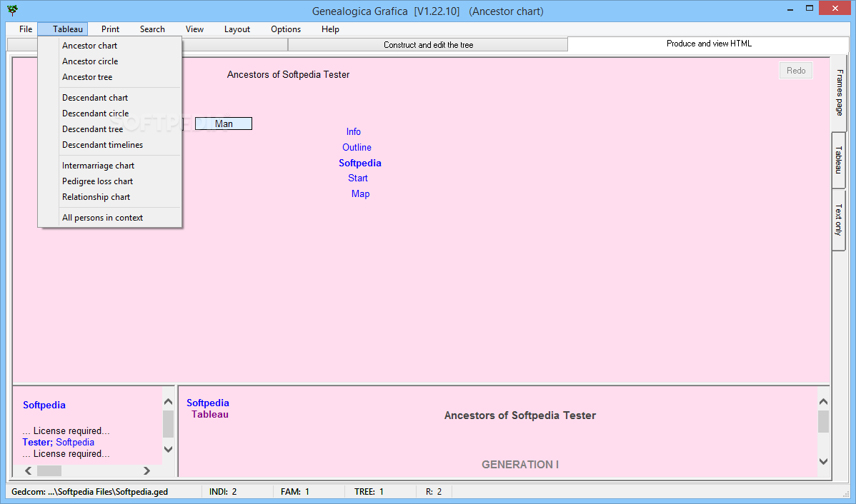Click TREE: 1 status bar entry
The width and height of the screenshot is (856, 504).
tap(369, 492)
